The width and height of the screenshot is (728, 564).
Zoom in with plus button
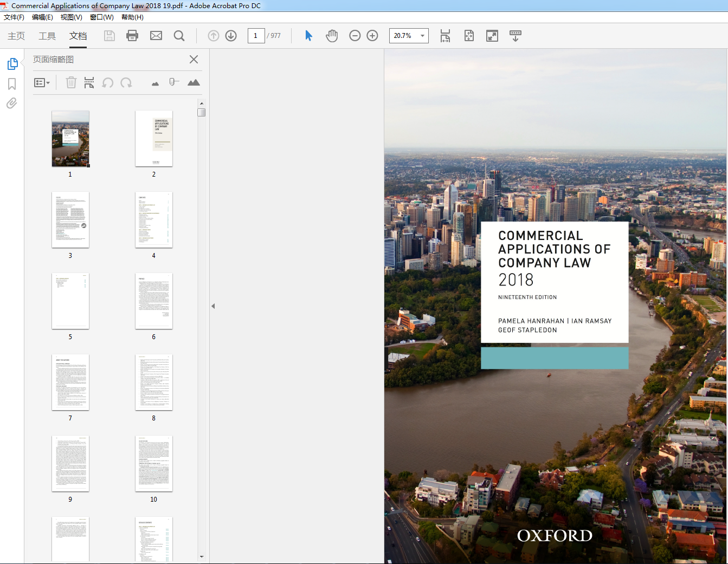click(372, 36)
